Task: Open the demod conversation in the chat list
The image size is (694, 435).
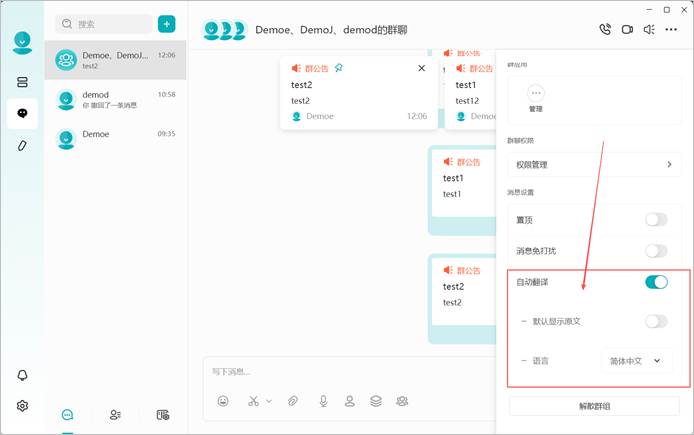Action: pyautogui.click(x=116, y=100)
